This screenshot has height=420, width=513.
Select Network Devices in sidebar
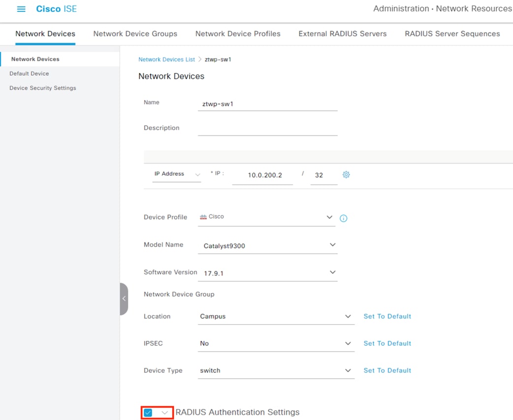[x=60, y=59]
